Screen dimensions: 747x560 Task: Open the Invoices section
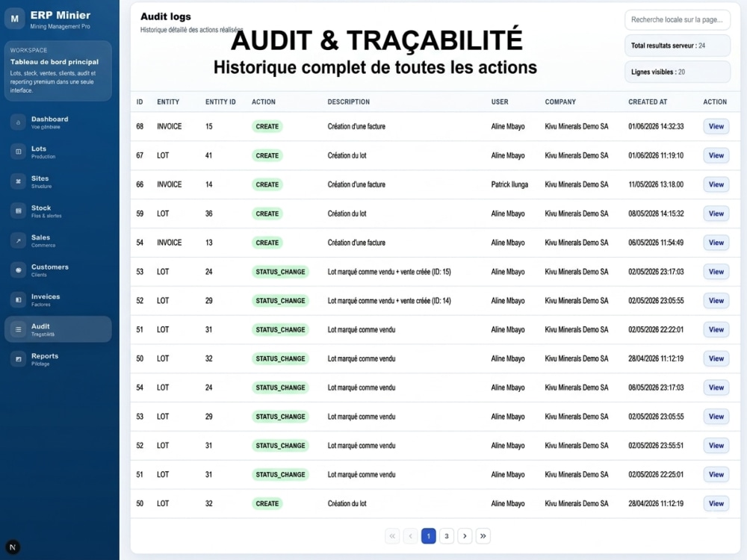58,299
